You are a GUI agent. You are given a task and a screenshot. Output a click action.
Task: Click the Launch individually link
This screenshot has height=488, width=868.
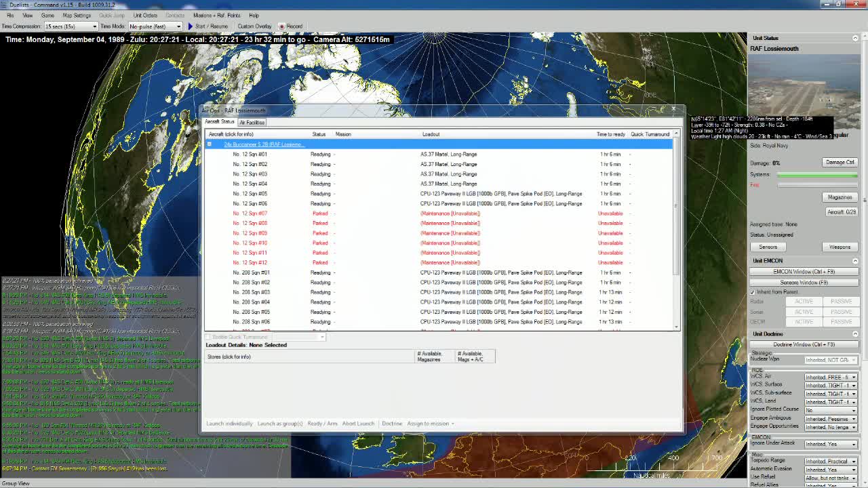point(229,424)
